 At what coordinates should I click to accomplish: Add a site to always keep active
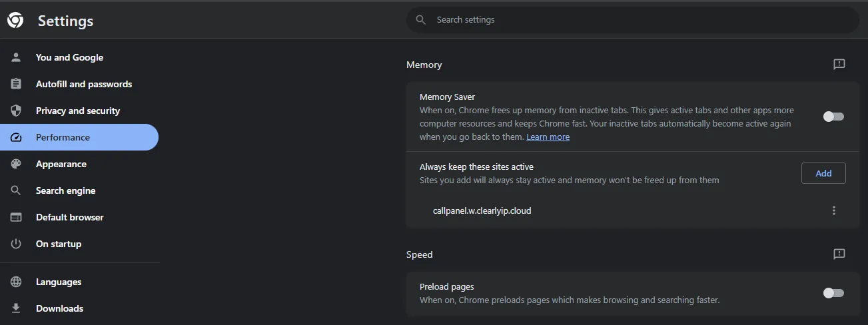click(x=823, y=173)
